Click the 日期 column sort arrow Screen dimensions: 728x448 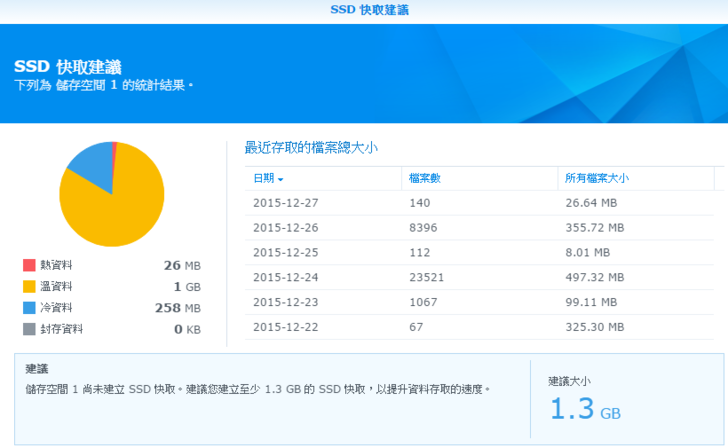pyautogui.click(x=281, y=179)
